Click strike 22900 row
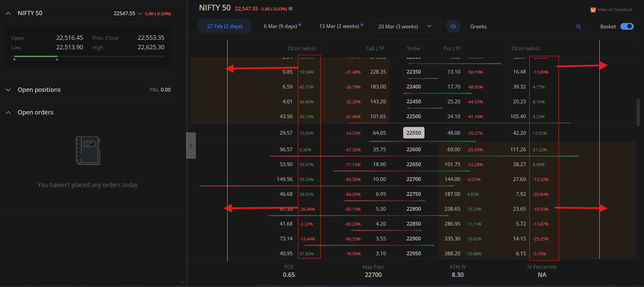The height and width of the screenshot is (287, 644). coord(414,239)
